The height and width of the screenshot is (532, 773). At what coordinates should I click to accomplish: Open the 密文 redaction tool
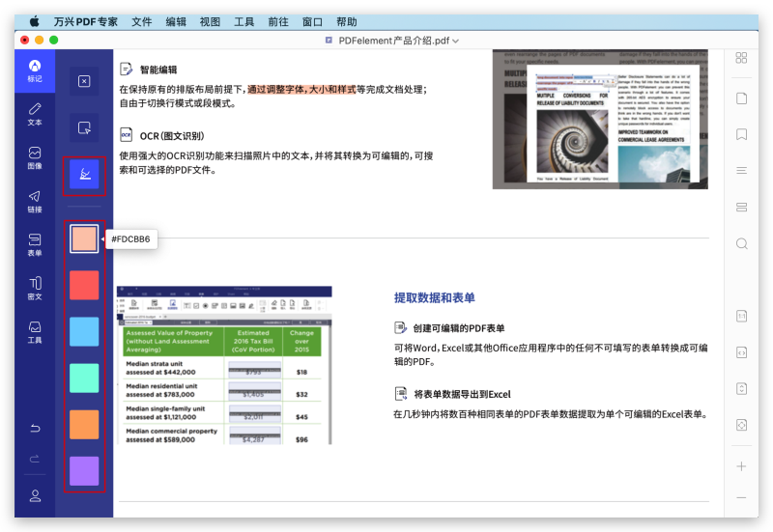(35, 288)
